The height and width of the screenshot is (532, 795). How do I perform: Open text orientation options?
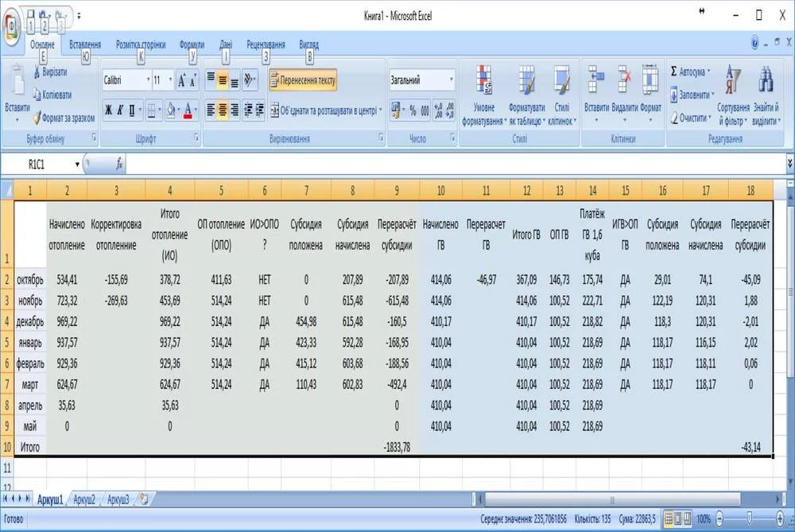coord(250,80)
